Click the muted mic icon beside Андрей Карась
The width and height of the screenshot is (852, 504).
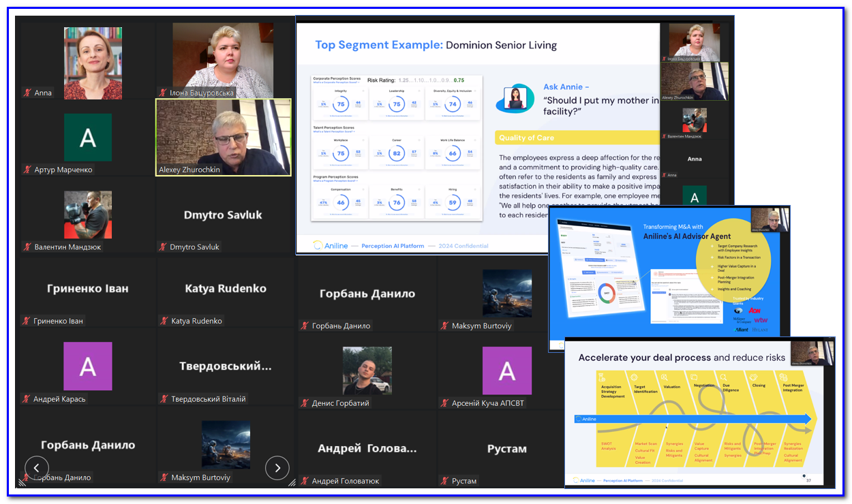[27, 398]
